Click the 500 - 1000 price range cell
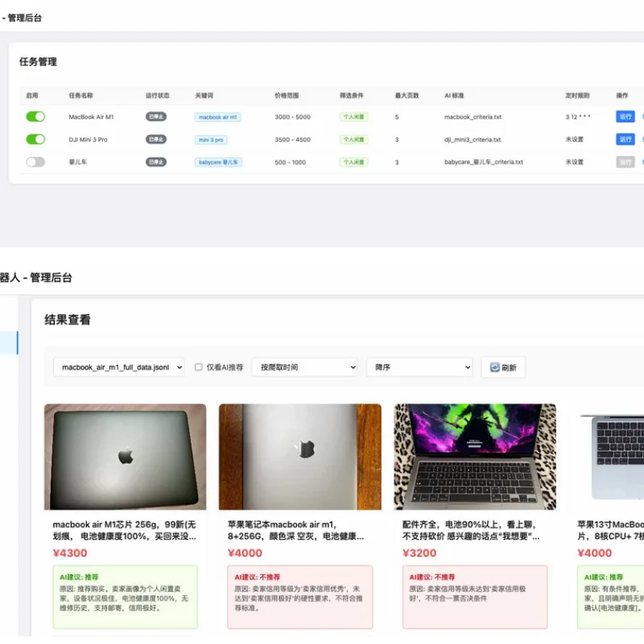The height and width of the screenshot is (644, 644). [x=290, y=163]
